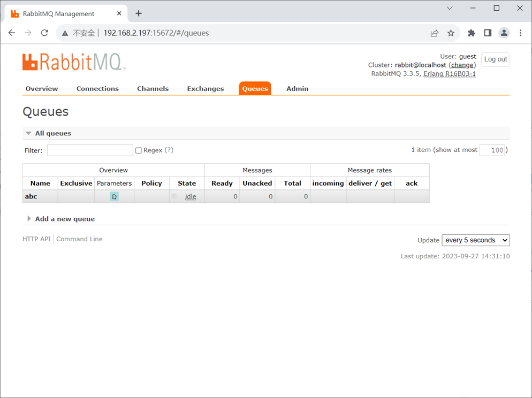Go to the Exchanges tab

pyautogui.click(x=206, y=89)
